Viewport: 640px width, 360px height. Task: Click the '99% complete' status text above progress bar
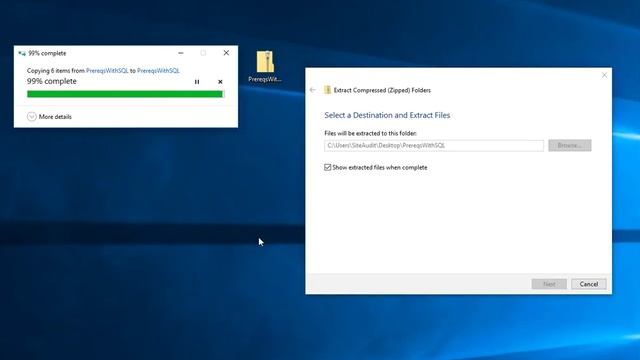pos(52,81)
